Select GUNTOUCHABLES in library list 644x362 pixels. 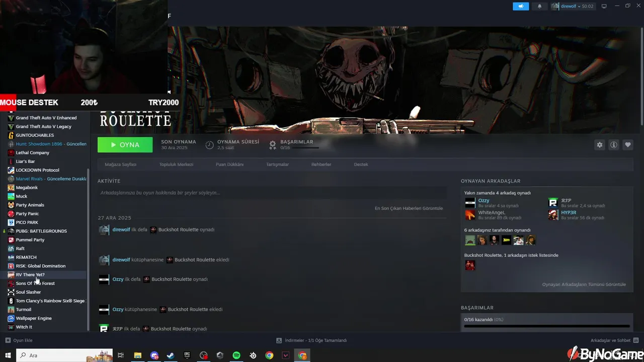35,135
